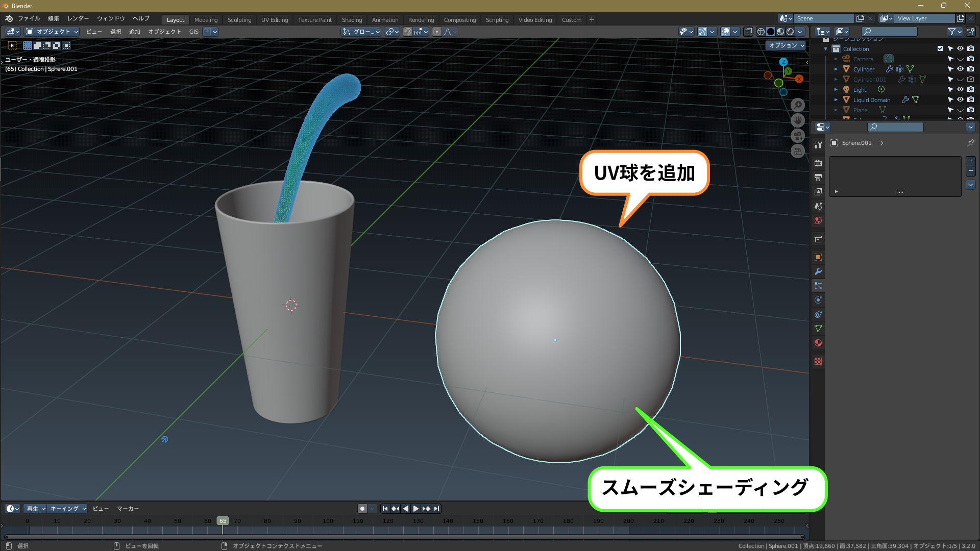The height and width of the screenshot is (551, 980).
Task: Add a particle system slot with plus
Action: tap(970, 161)
